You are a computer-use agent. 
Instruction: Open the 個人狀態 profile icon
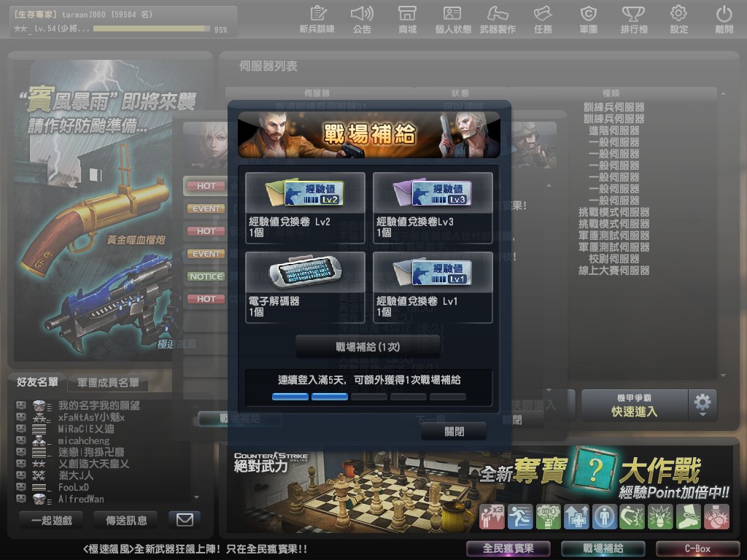(452, 19)
